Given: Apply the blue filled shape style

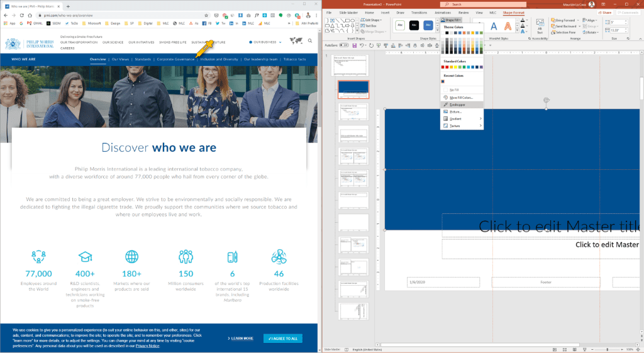Looking at the screenshot, I should click(428, 25).
